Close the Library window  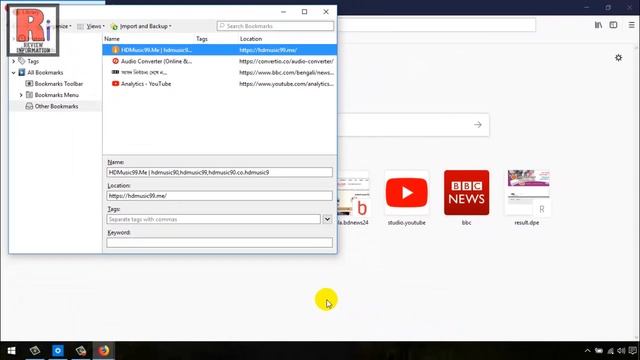[326, 12]
